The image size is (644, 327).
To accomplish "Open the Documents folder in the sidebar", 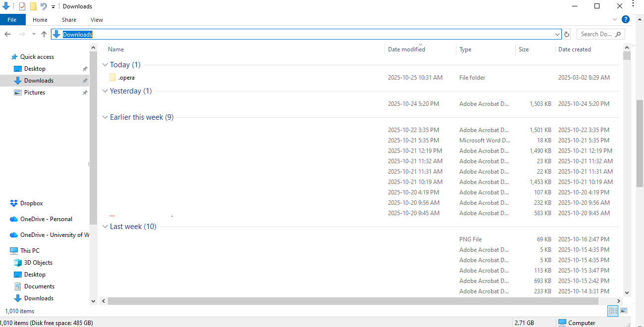I will point(39,286).
